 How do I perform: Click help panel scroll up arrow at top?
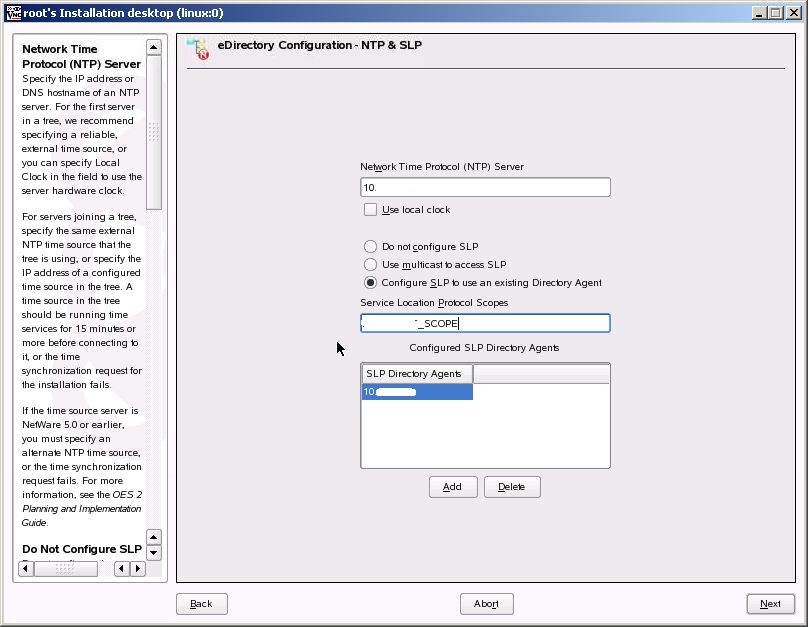(154, 47)
